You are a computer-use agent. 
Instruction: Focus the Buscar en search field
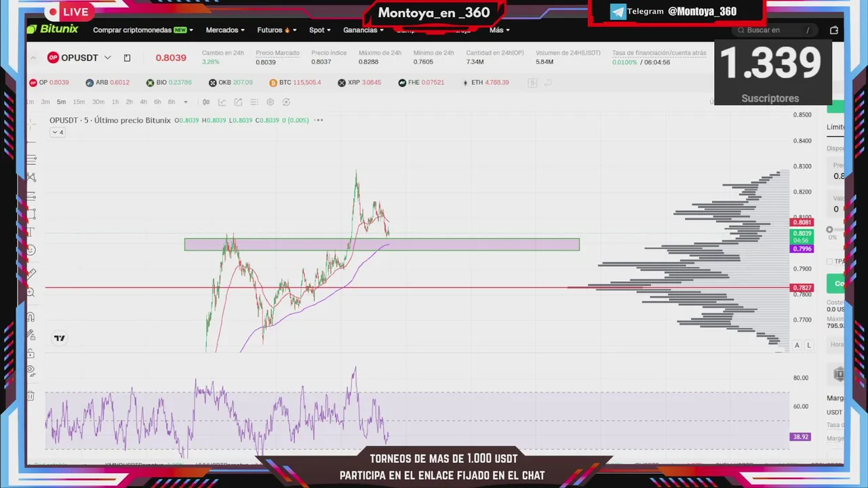tap(776, 30)
